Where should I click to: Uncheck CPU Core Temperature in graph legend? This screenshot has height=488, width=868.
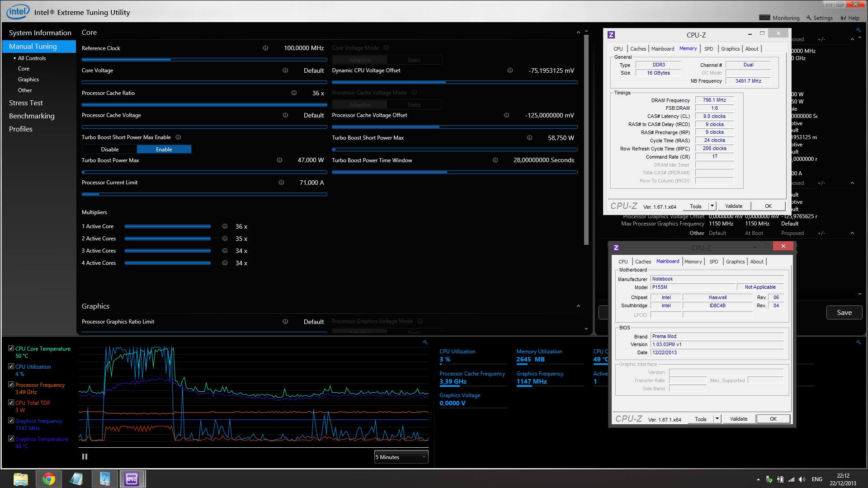[11, 348]
